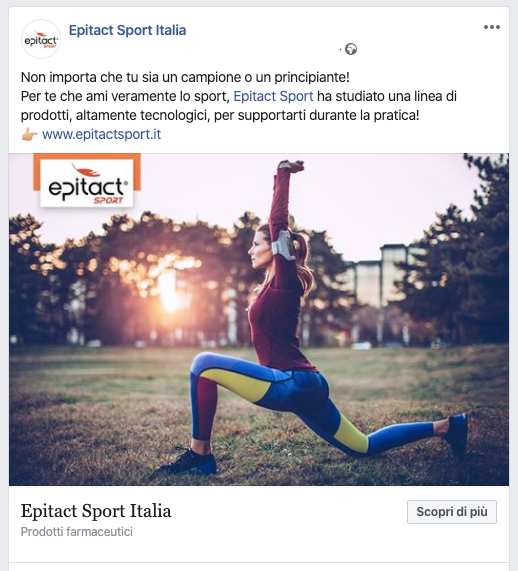Viewport: 518px width, 571px height.
Task: Visit the www.epitactsport.it link
Action: pyautogui.click(x=102, y=134)
